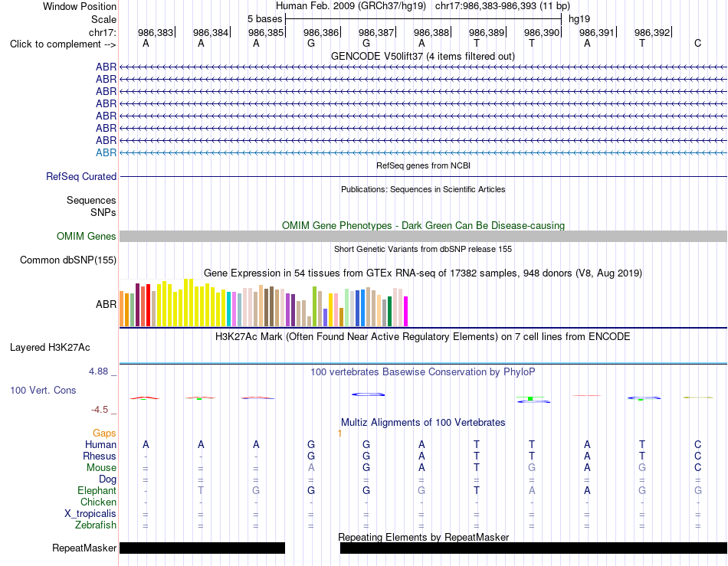This screenshot has height=566, width=728.
Task: Click the orange gap count '1'
Action: tap(339, 433)
